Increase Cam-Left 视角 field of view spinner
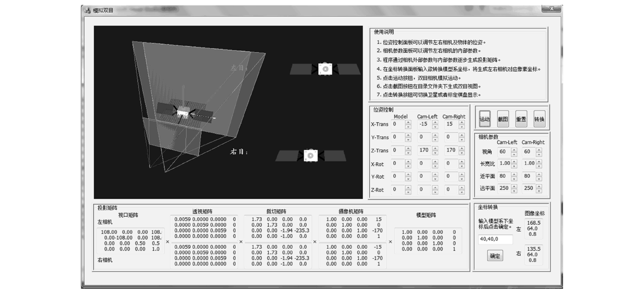 514,150
